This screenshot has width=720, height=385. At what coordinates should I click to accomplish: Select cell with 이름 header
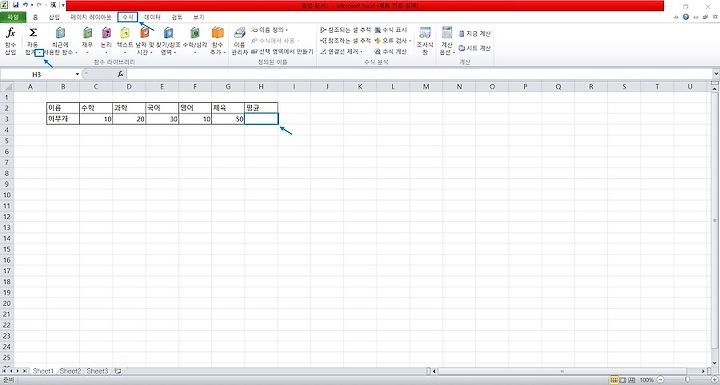click(x=63, y=108)
